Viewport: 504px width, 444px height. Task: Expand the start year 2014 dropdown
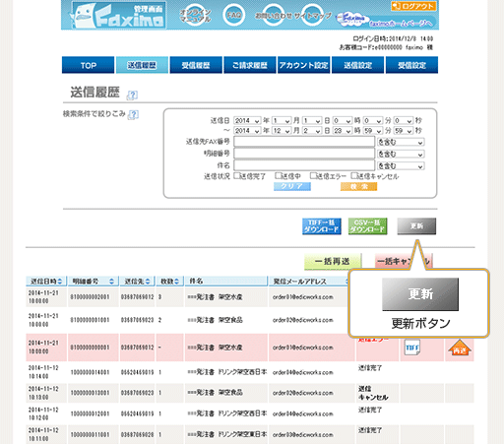point(247,120)
